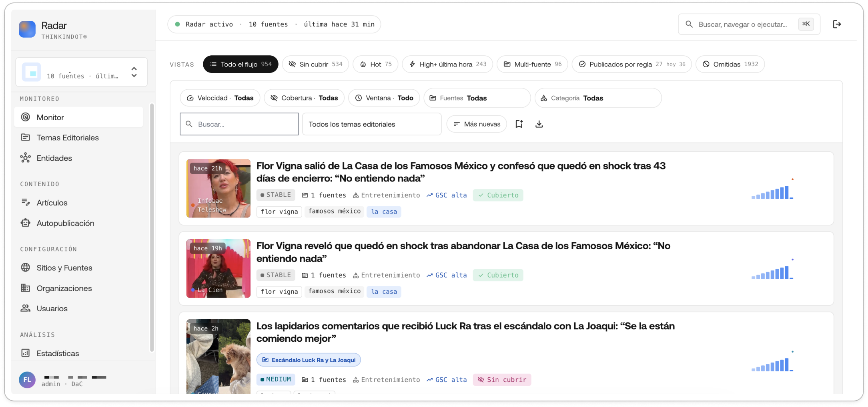Open the Velocidad filter dropdown
The height and width of the screenshot is (407, 868).
220,98
